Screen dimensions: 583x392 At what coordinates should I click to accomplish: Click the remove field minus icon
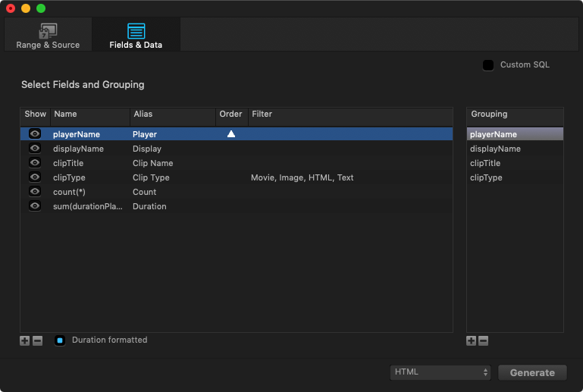click(37, 341)
